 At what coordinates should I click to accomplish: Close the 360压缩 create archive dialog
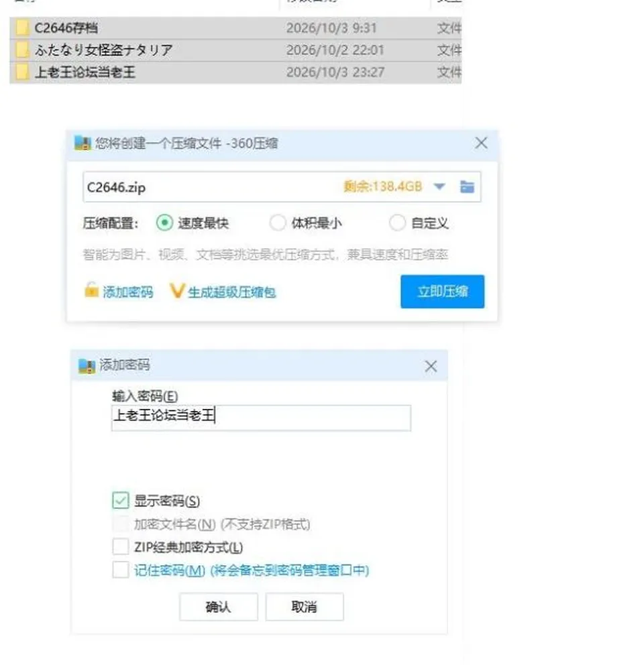[x=481, y=143]
